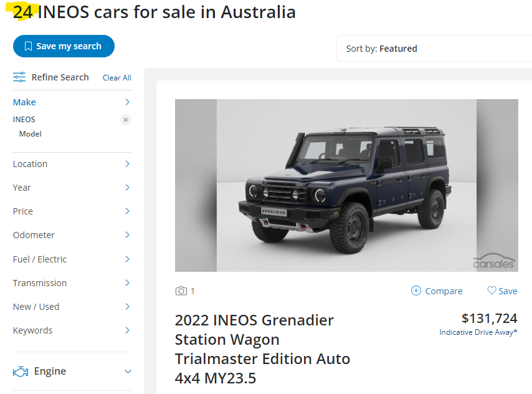Click the bookmark icon in Save my search

coord(28,46)
